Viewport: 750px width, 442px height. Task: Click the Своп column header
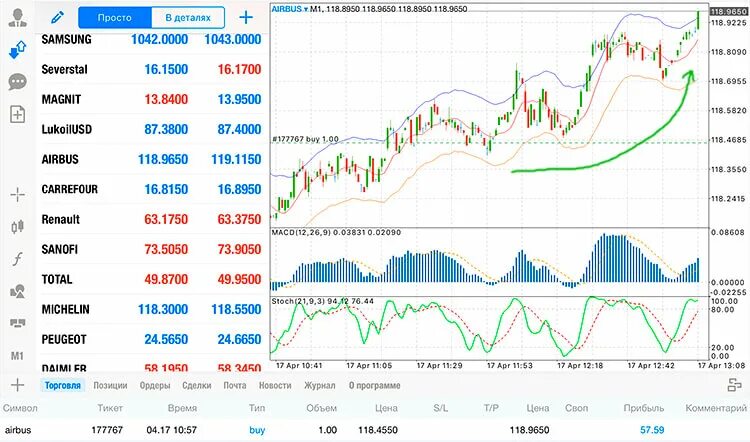pos(576,408)
